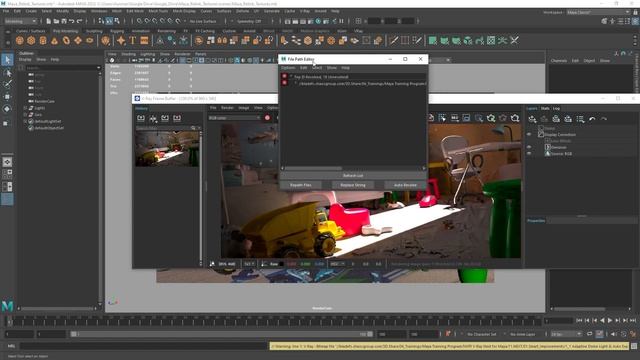Open the Render menu in V-Ray Frame Buffer
This screenshot has width=640, height=360.
point(227,108)
